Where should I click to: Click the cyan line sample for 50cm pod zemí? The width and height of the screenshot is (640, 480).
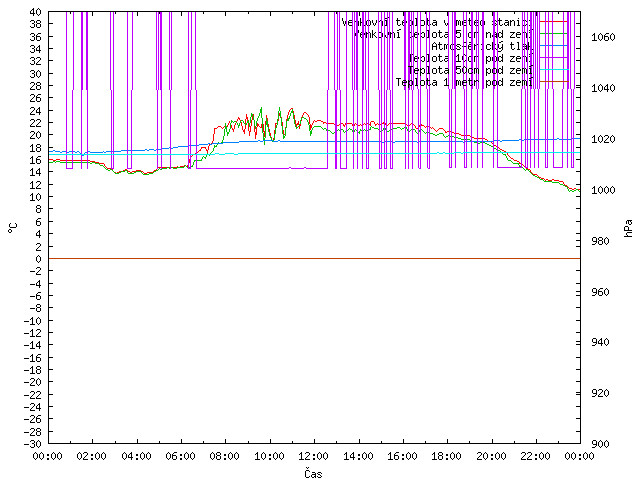coord(554,70)
